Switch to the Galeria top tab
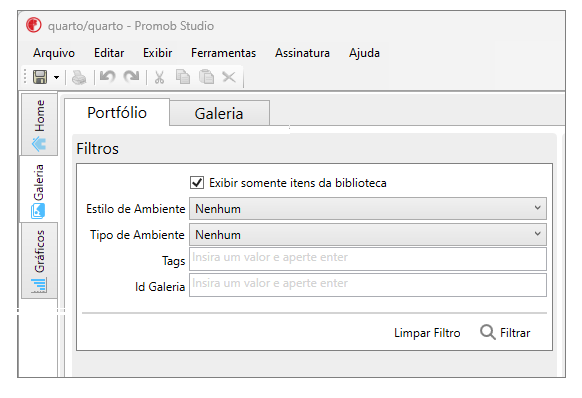This screenshot has width=582, height=398. (219, 113)
